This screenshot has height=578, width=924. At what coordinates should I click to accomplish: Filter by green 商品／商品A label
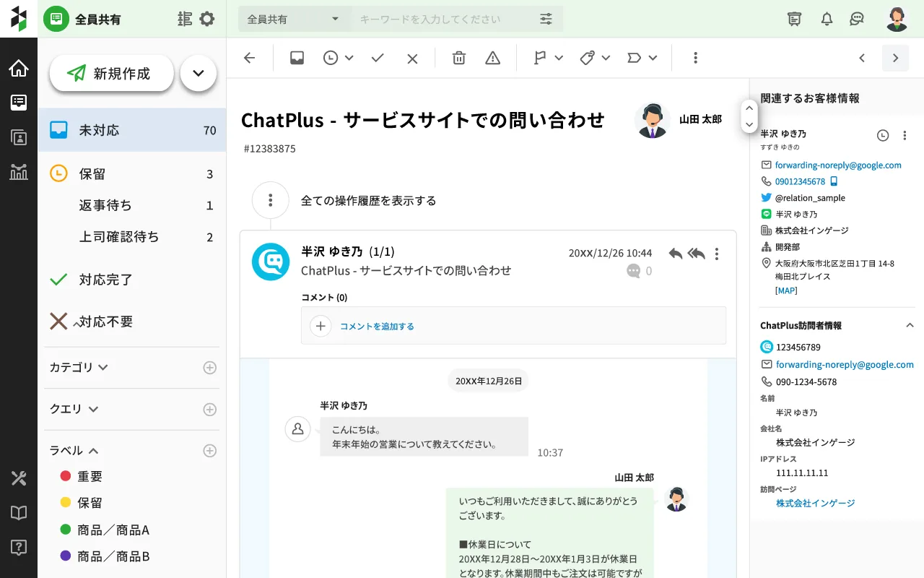coord(105,530)
